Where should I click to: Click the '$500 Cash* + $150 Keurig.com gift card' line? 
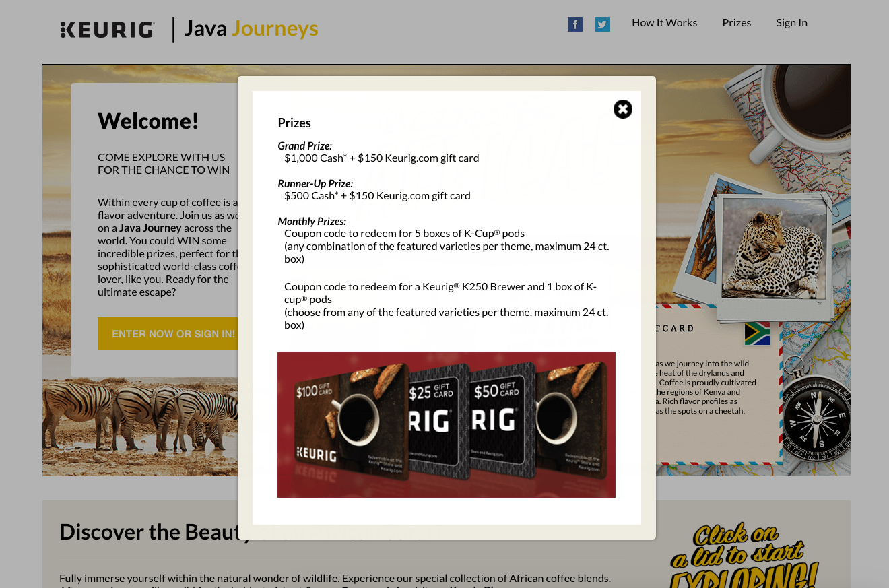(377, 195)
